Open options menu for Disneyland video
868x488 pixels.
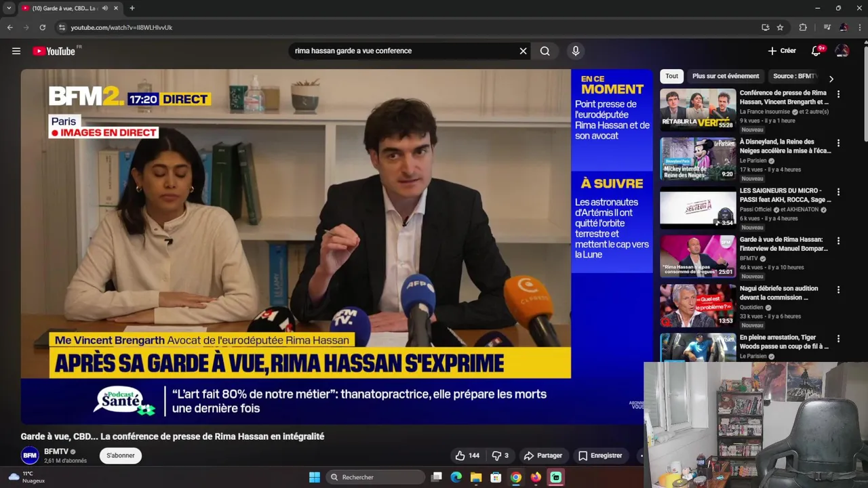[x=838, y=143]
